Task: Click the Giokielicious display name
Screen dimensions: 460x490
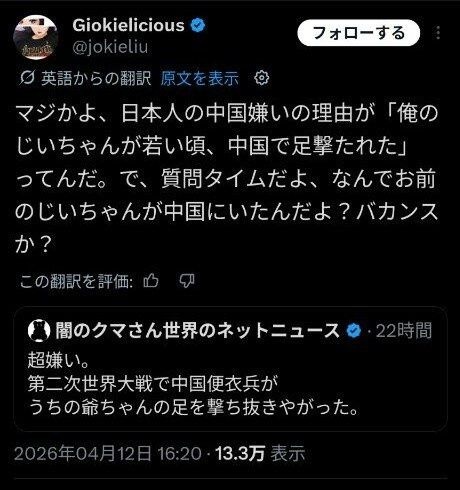Action: [x=128, y=25]
